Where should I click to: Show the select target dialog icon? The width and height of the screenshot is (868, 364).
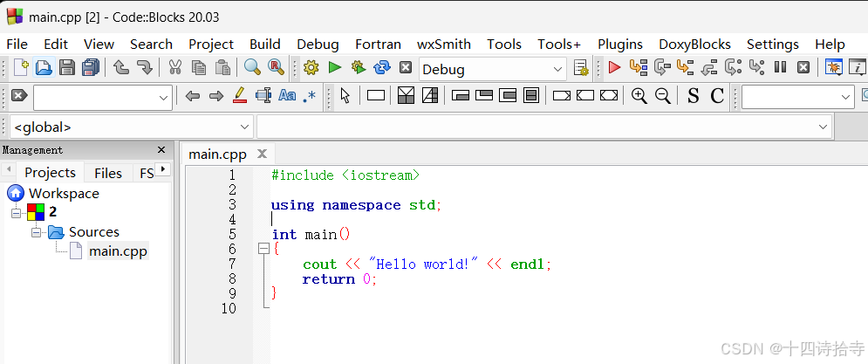tap(581, 67)
